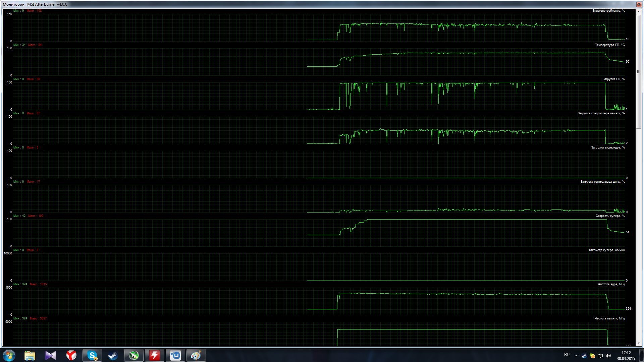Switch to the MSI Afterburner taskbar button
The width and height of the screenshot is (644, 362).
click(x=134, y=355)
